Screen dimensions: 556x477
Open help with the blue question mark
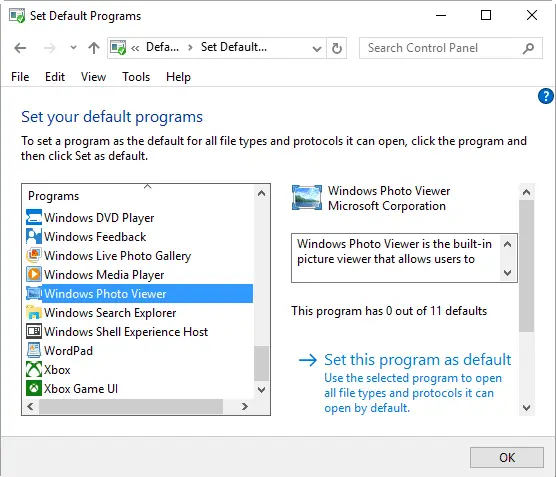point(545,96)
